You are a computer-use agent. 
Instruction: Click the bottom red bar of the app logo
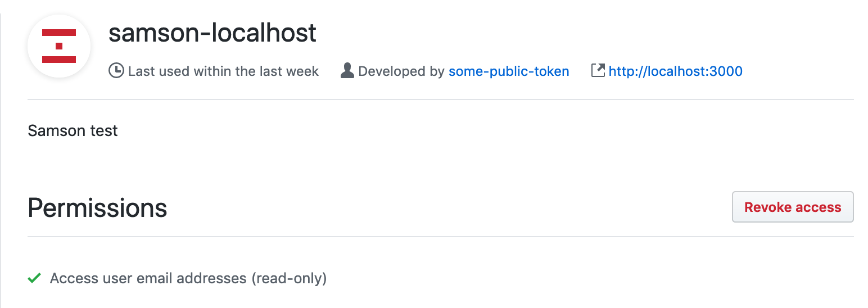point(59,58)
